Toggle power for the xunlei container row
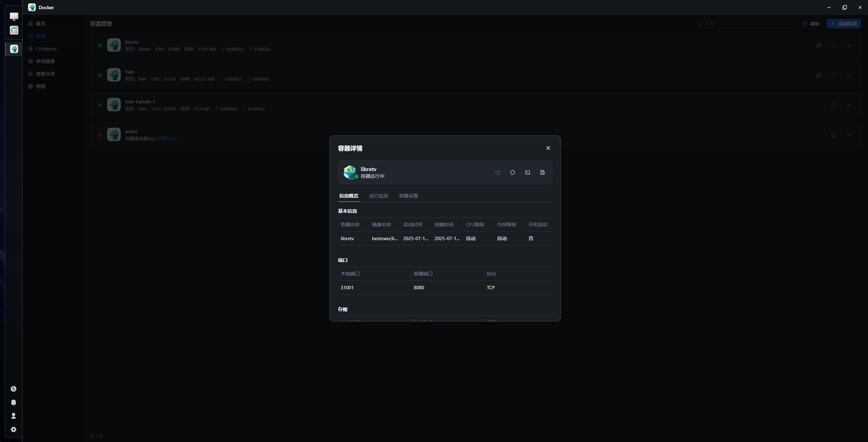868x442 pixels. (833, 135)
